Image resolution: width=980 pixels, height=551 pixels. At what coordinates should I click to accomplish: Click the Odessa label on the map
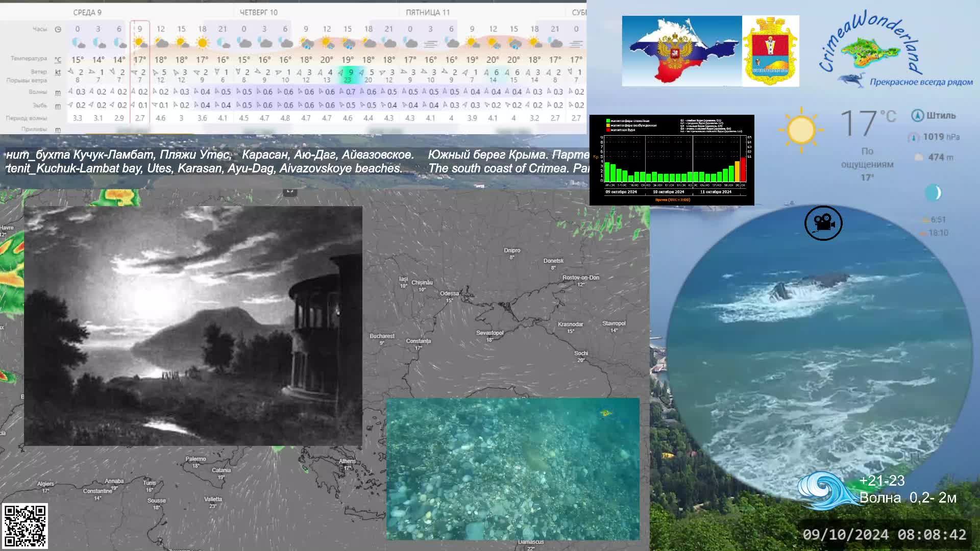pos(449,293)
